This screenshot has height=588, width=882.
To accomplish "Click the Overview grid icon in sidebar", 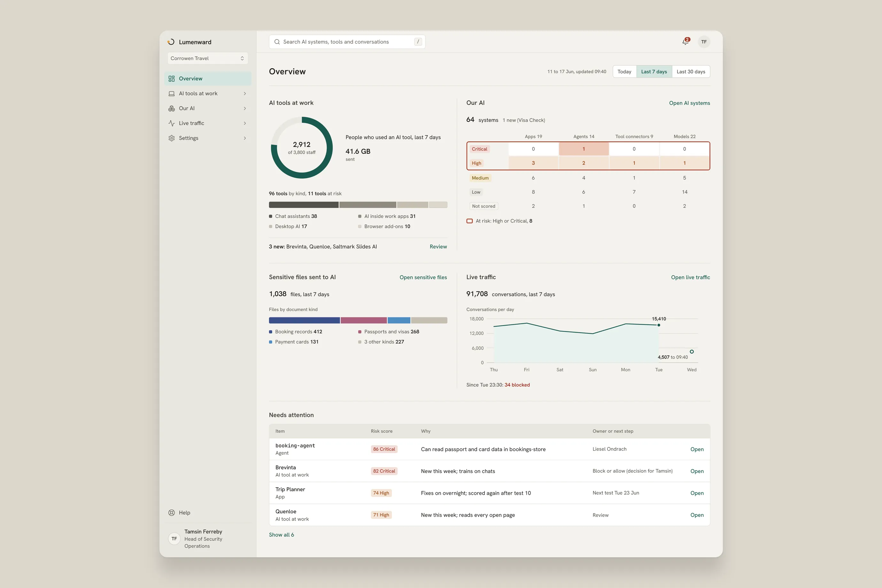I will point(171,78).
